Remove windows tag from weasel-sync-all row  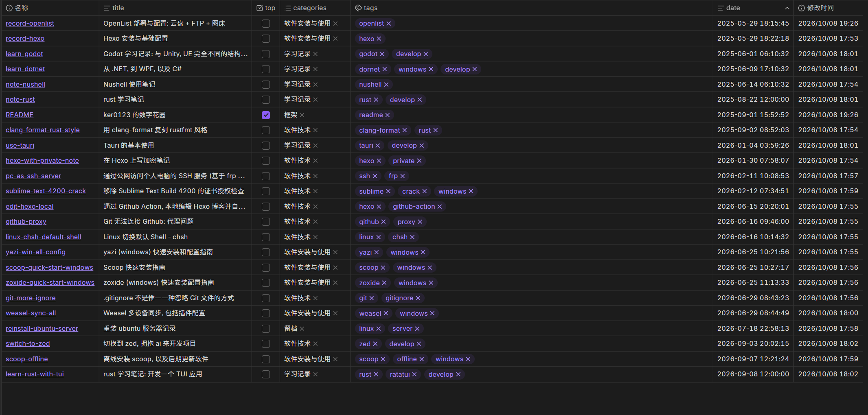pos(432,314)
